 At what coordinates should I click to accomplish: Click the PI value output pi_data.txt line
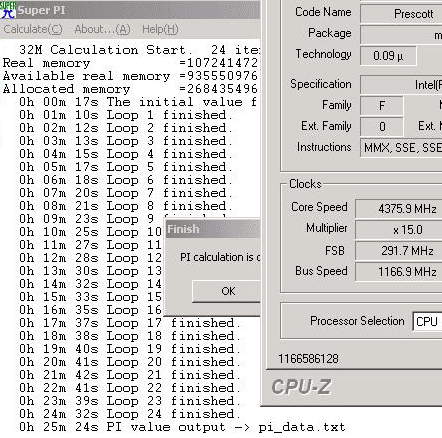[x=182, y=427]
